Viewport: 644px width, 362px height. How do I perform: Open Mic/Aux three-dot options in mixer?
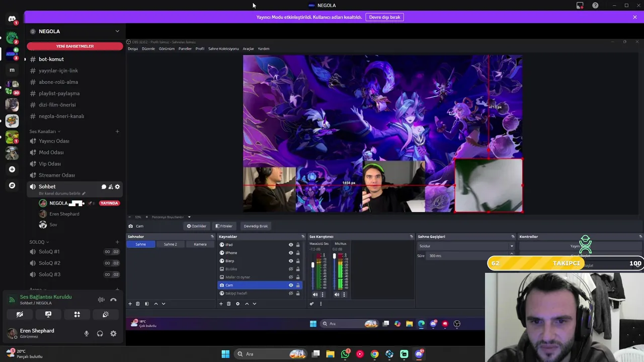coord(344,295)
